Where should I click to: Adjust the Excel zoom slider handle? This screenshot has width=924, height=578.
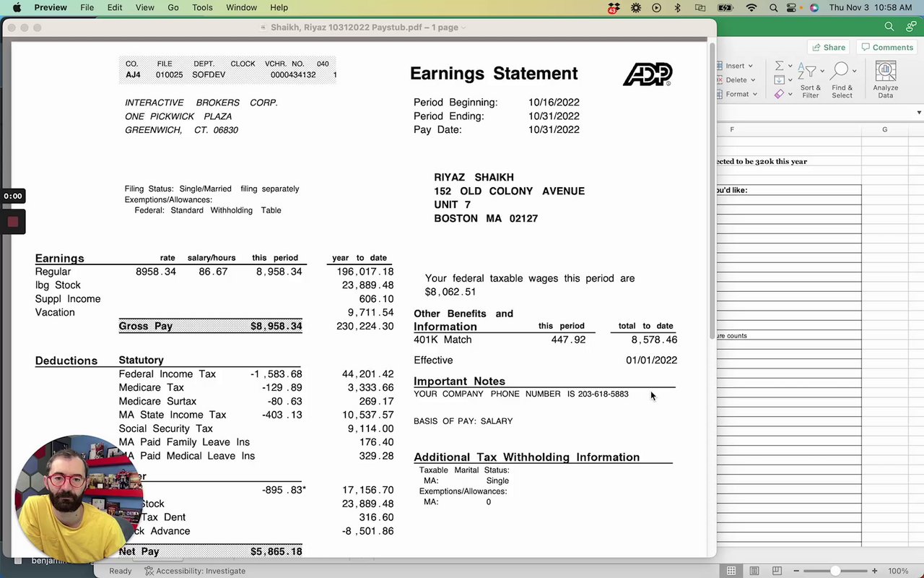[835, 571]
